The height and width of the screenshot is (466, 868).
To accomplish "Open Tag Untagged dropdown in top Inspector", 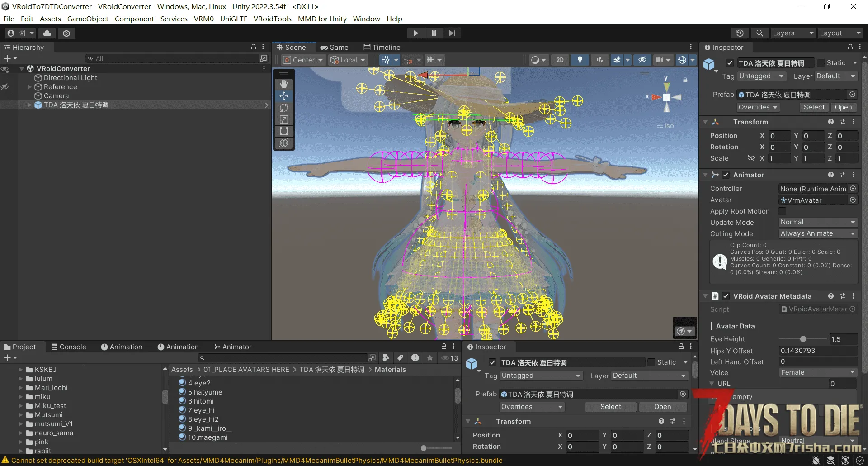I will [762, 76].
